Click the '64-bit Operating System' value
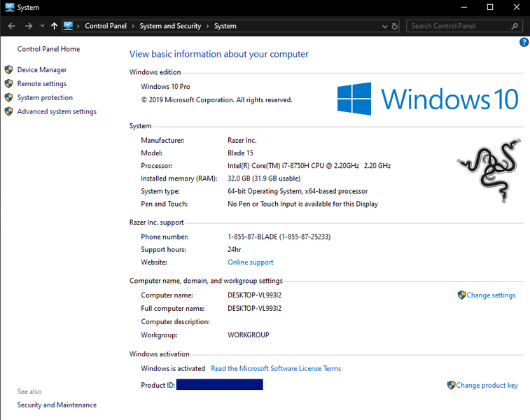The image size is (530, 420). pyautogui.click(x=298, y=191)
